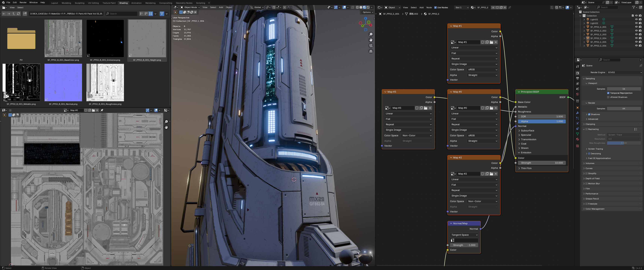The height and width of the screenshot is (270, 644).
Task: Toggle camera view icon in viewport
Action: [x=371, y=46]
